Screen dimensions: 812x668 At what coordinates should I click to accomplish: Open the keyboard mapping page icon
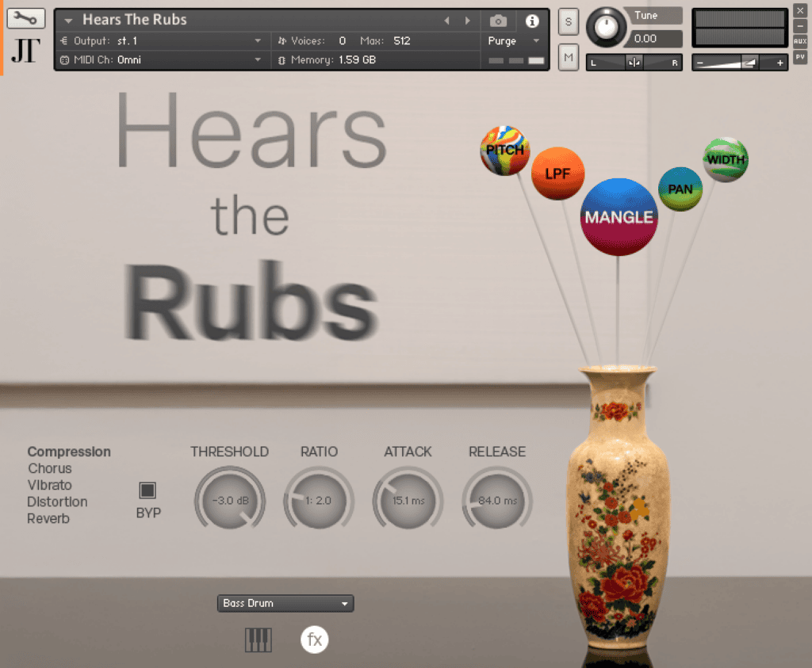click(258, 639)
